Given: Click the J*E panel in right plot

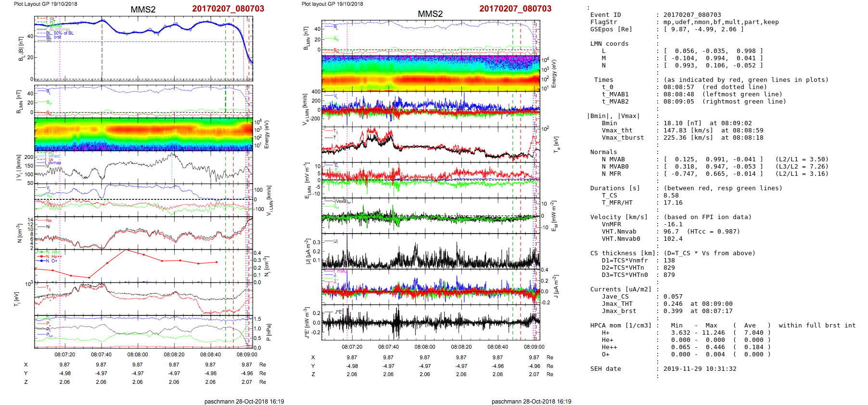Looking at the screenshot, I should 430,322.
